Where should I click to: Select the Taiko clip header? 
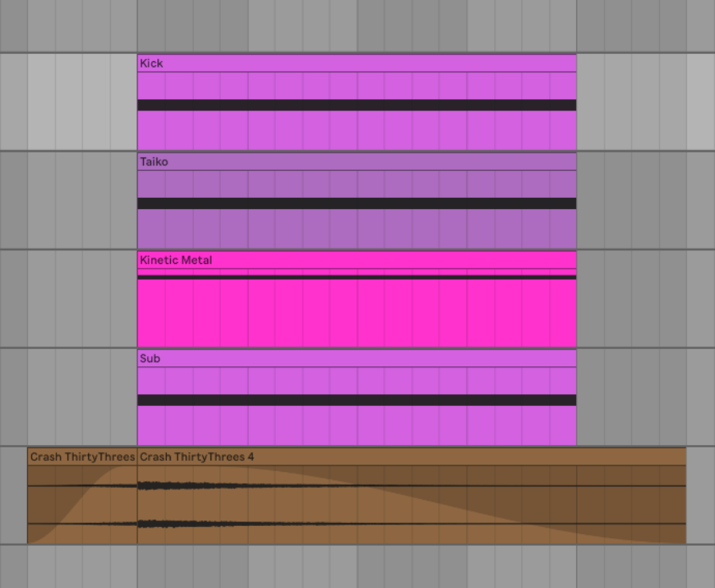pyautogui.click(x=356, y=162)
